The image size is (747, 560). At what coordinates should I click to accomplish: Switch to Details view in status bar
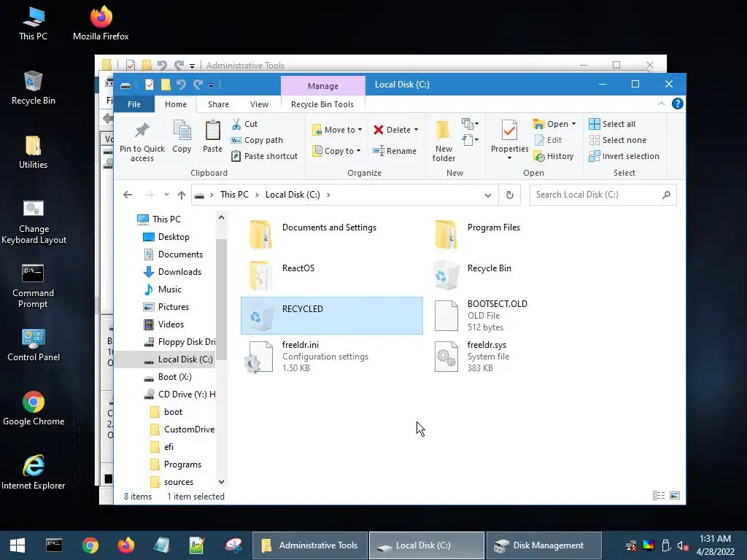[x=659, y=496]
